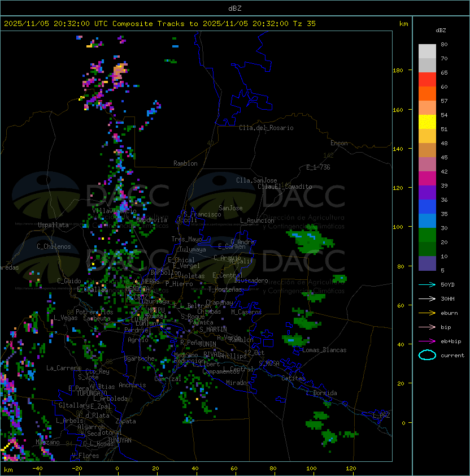Click the 'Manzano' map label
470x476 pixels.
click(47, 442)
